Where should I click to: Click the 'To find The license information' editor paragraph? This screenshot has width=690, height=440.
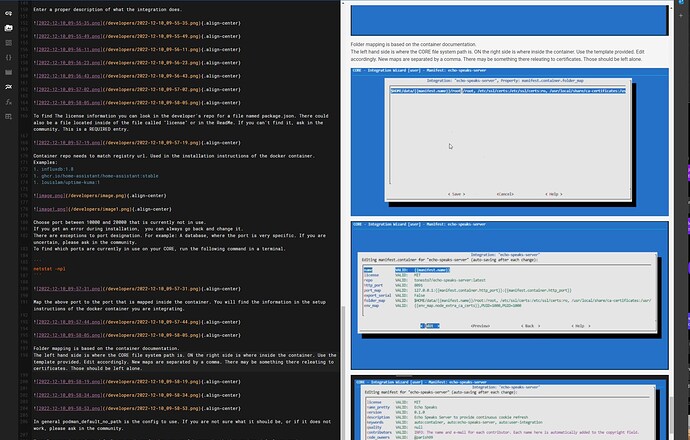(181, 122)
